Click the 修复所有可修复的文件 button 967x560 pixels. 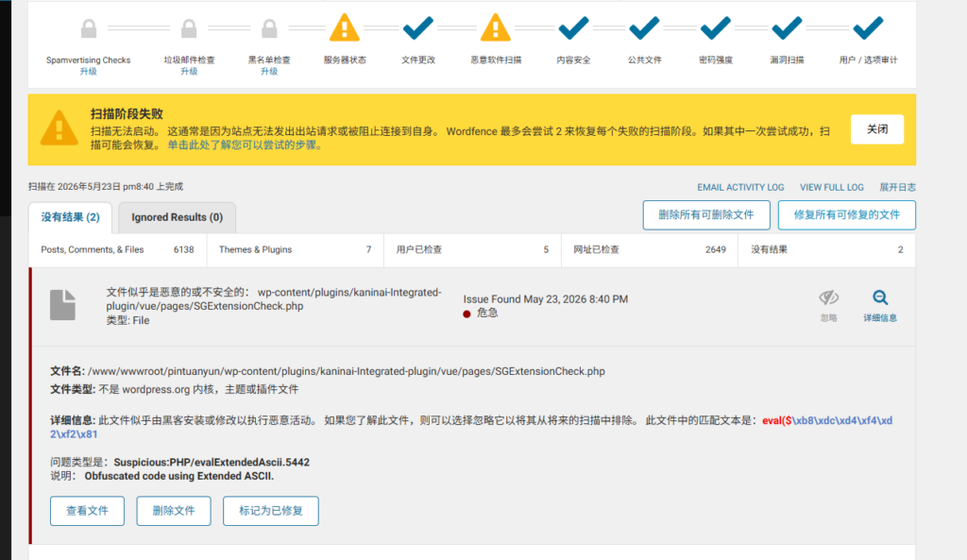pyautogui.click(x=847, y=215)
